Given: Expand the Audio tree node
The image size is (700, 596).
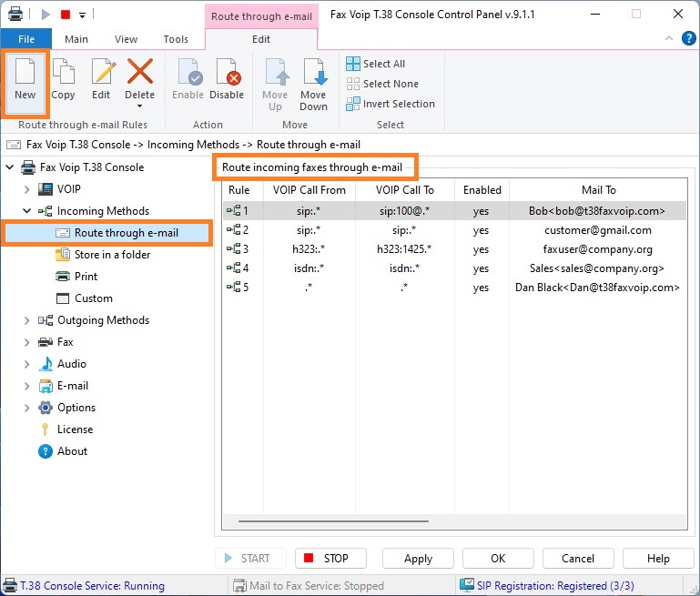Looking at the screenshot, I should (x=26, y=364).
